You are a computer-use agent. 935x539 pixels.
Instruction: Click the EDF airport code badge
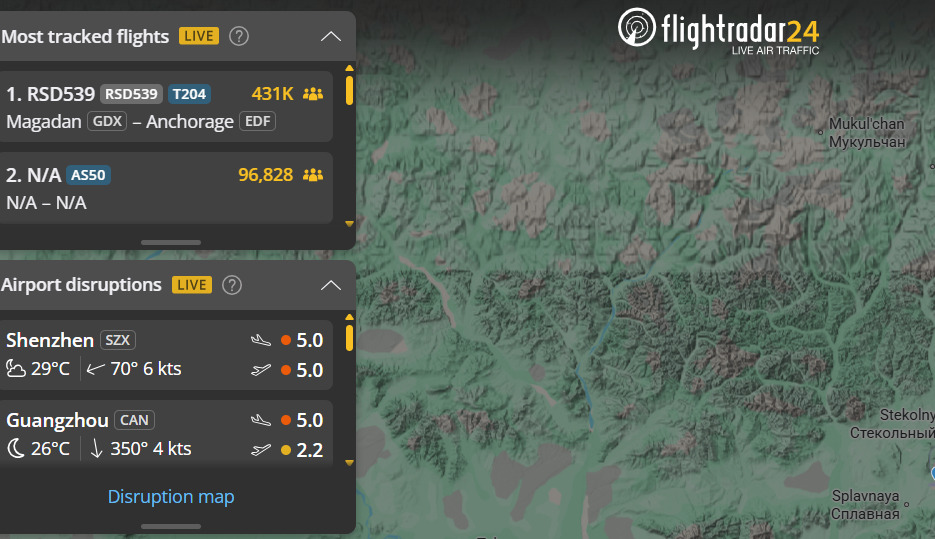[258, 121]
